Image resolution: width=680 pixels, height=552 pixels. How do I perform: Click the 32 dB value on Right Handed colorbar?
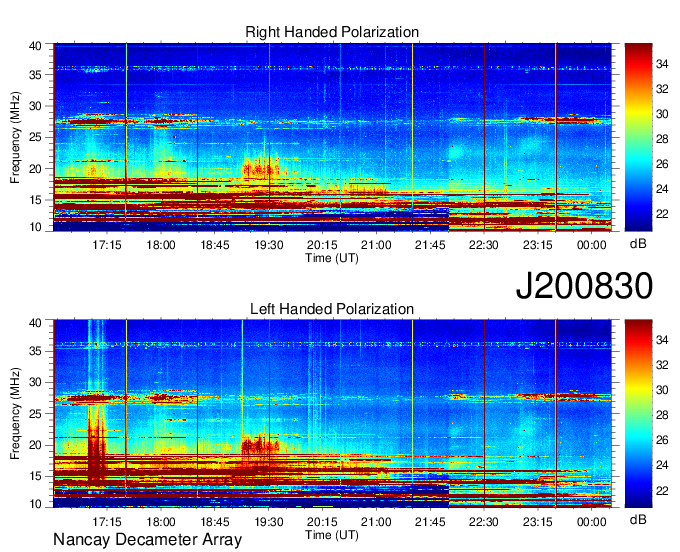pos(662,89)
